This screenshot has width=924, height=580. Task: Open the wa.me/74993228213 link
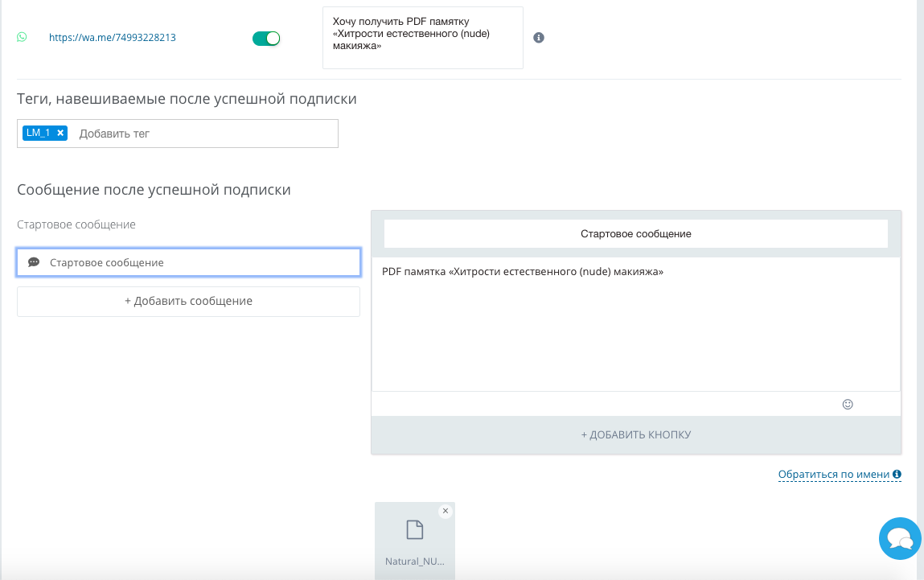tap(112, 38)
